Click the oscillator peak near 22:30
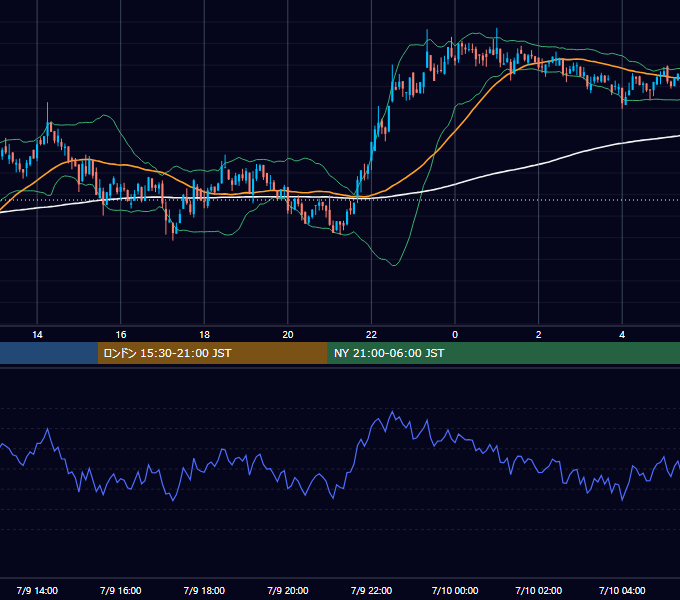The width and height of the screenshot is (680, 600). [x=392, y=411]
